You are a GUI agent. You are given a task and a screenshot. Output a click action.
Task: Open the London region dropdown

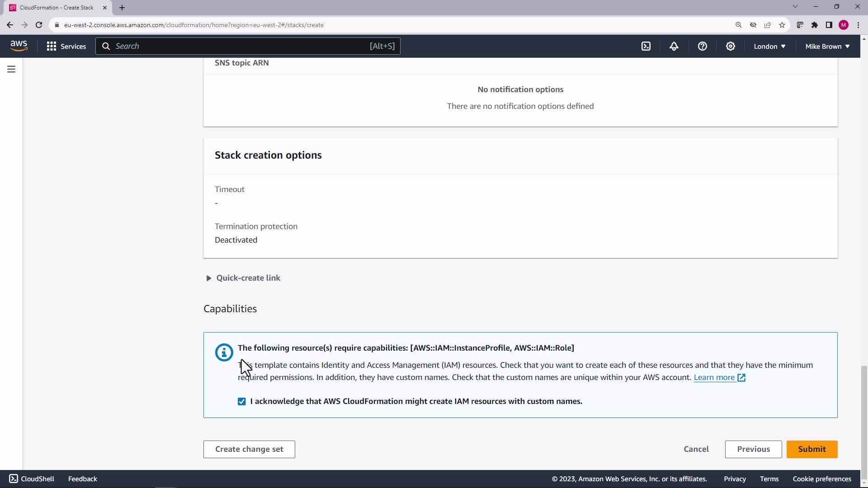click(769, 46)
